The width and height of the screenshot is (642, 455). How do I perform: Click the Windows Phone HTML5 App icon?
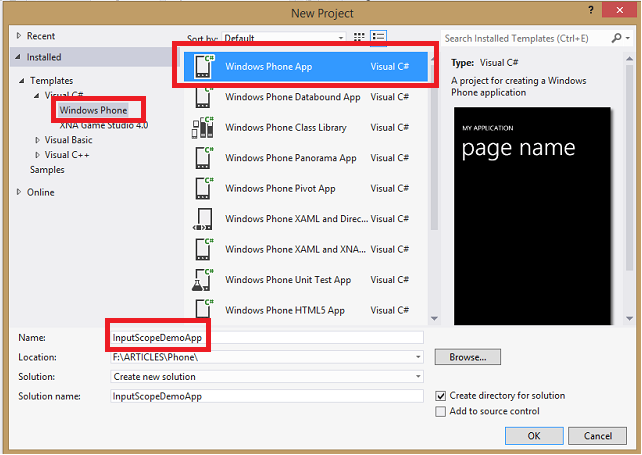coord(203,310)
